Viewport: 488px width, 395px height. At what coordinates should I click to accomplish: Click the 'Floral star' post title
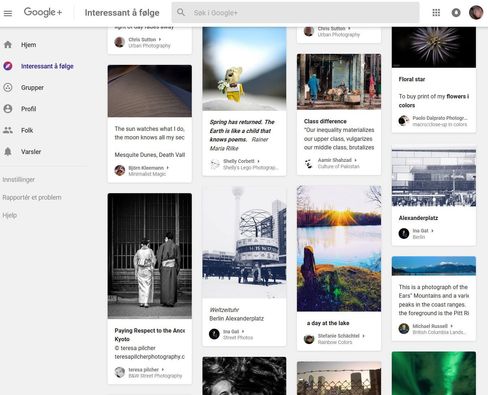click(x=412, y=79)
